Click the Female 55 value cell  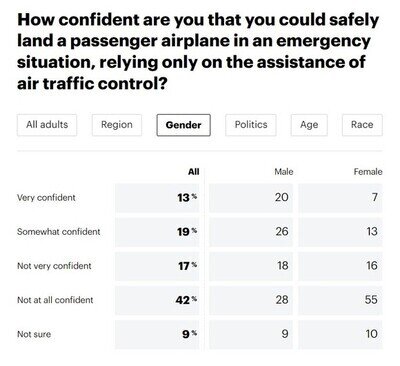pos(340,300)
